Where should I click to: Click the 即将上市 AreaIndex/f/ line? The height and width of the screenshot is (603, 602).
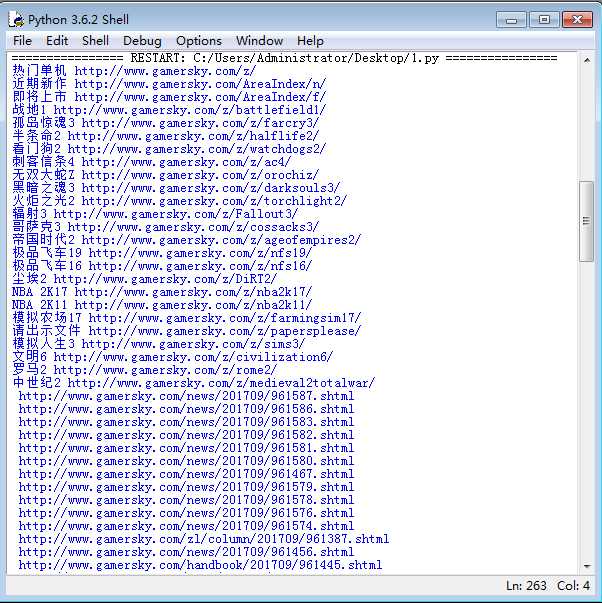169,97
